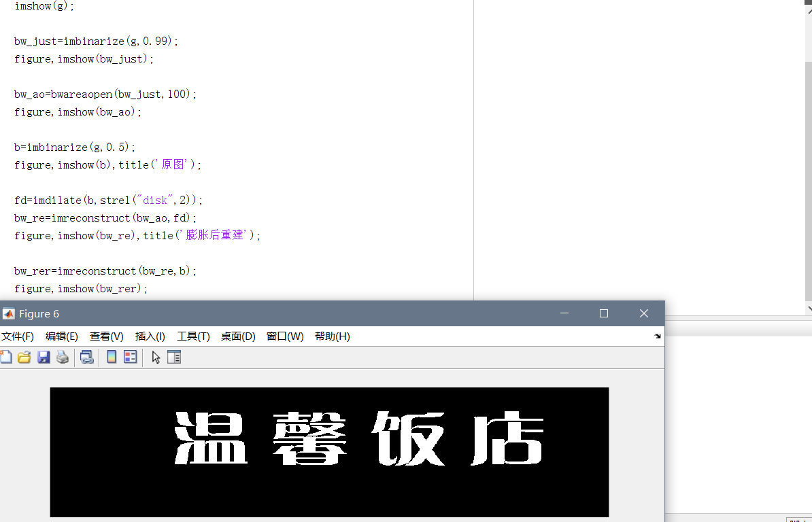The image size is (812, 522).
Task: Dock the figure using the dock arrow
Action: [x=657, y=335]
